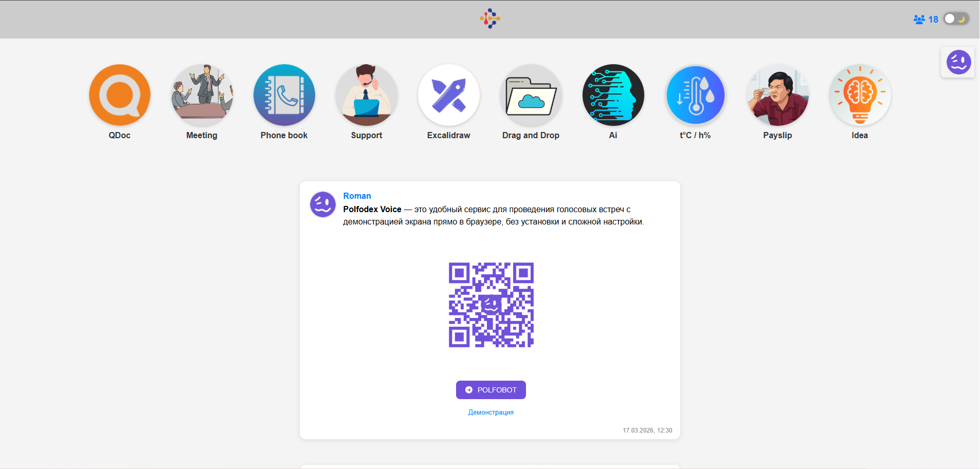Open the Payslip app icon
This screenshot has width=980, height=469.
click(778, 95)
